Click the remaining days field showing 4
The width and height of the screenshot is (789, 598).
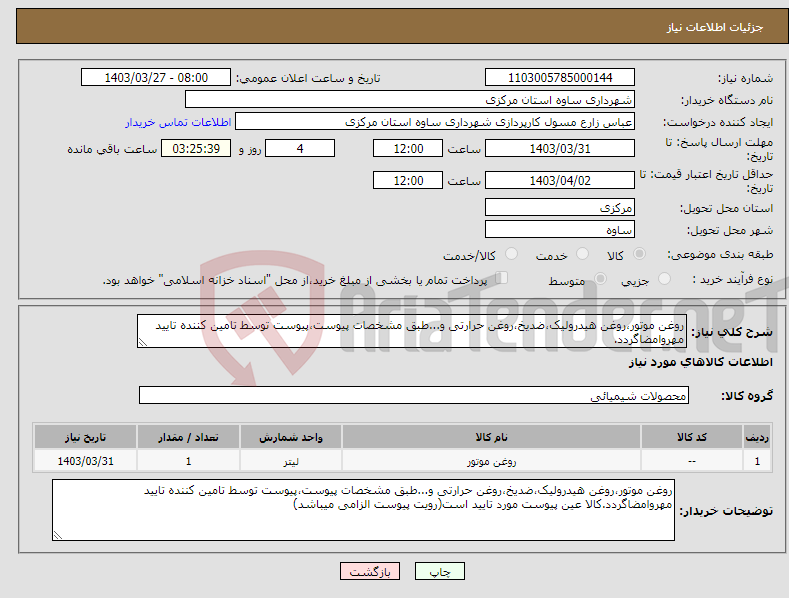coord(300,148)
